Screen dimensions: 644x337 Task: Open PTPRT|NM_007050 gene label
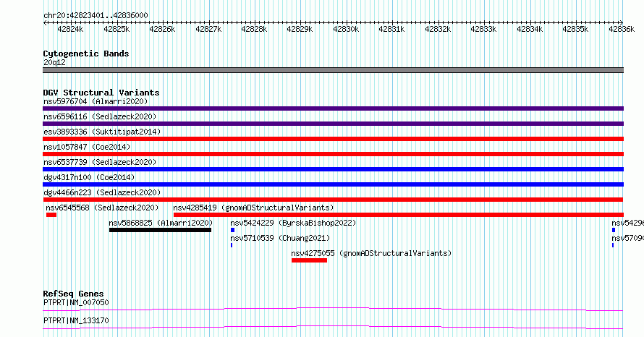(x=76, y=302)
